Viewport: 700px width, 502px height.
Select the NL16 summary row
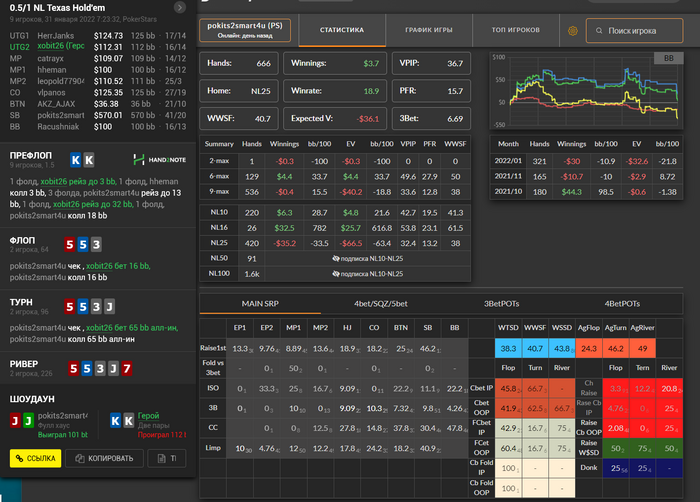click(x=335, y=228)
